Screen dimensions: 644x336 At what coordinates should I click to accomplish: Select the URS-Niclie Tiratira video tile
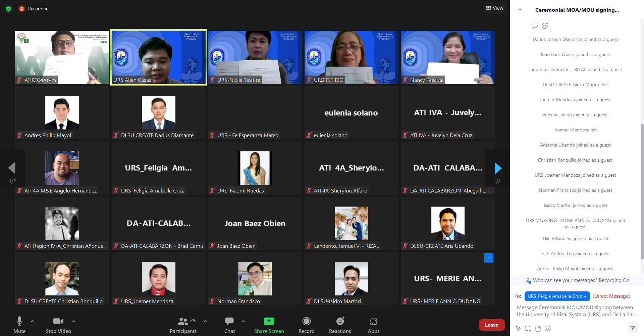tap(255, 57)
